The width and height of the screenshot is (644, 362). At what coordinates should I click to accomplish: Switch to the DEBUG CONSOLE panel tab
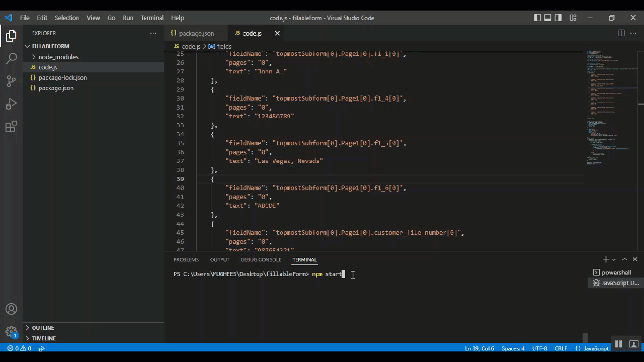tap(261, 259)
